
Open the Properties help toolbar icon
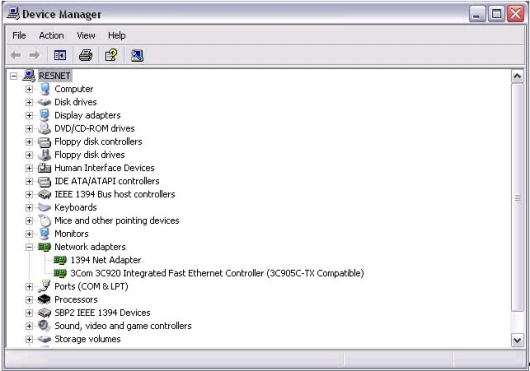[111, 55]
